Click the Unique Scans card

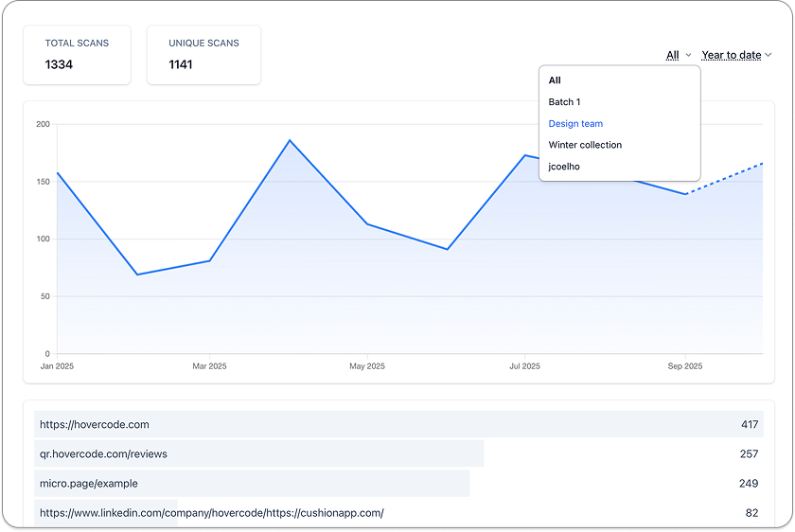[x=203, y=55]
